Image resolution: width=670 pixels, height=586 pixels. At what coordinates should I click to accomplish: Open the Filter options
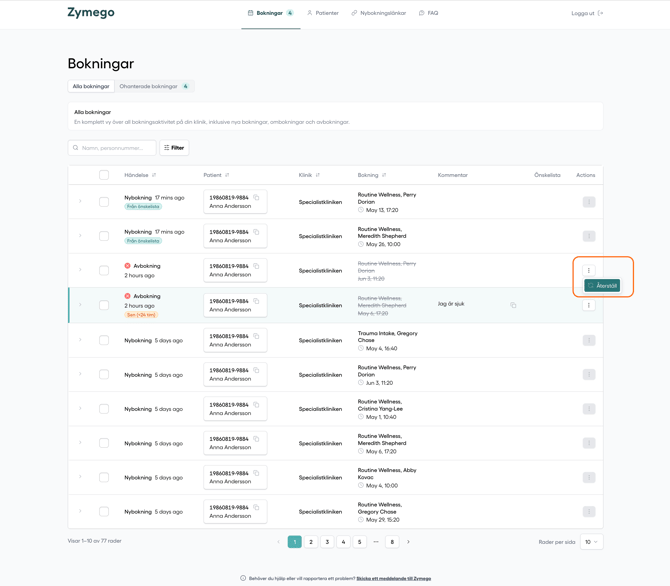174,147
